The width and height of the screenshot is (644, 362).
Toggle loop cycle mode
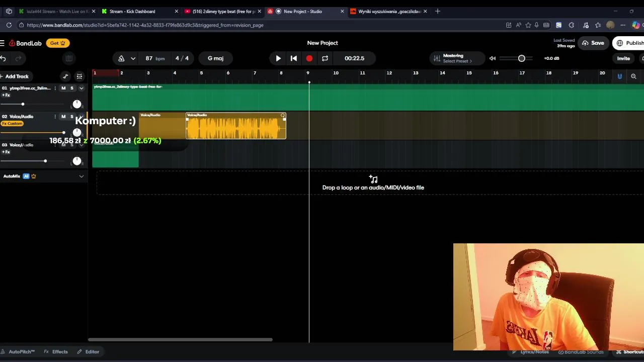click(325, 58)
